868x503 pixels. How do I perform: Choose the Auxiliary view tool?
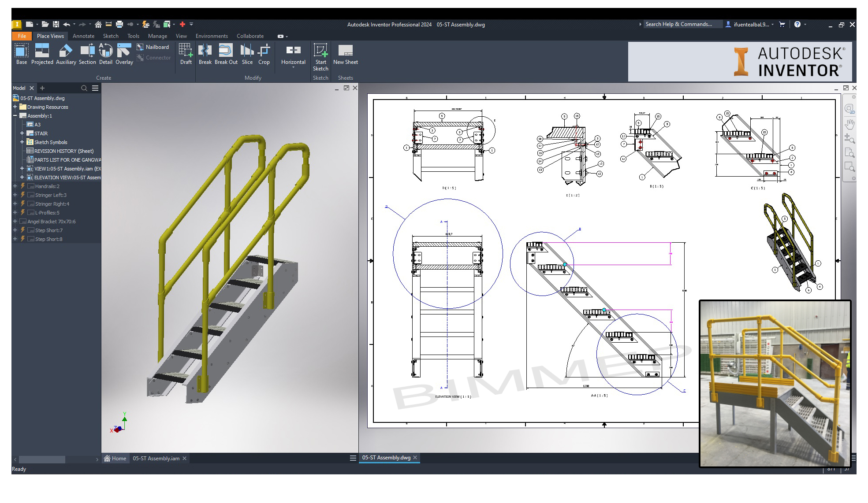(x=66, y=54)
